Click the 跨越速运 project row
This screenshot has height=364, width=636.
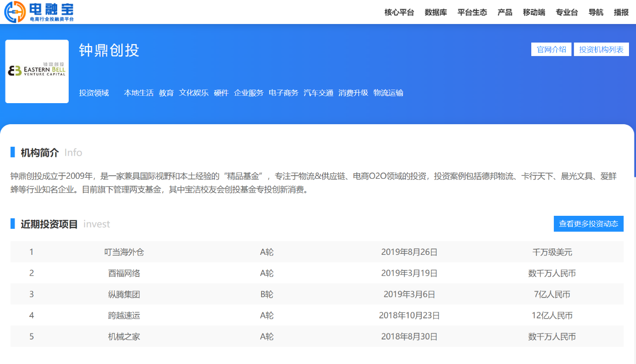point(124,315)
